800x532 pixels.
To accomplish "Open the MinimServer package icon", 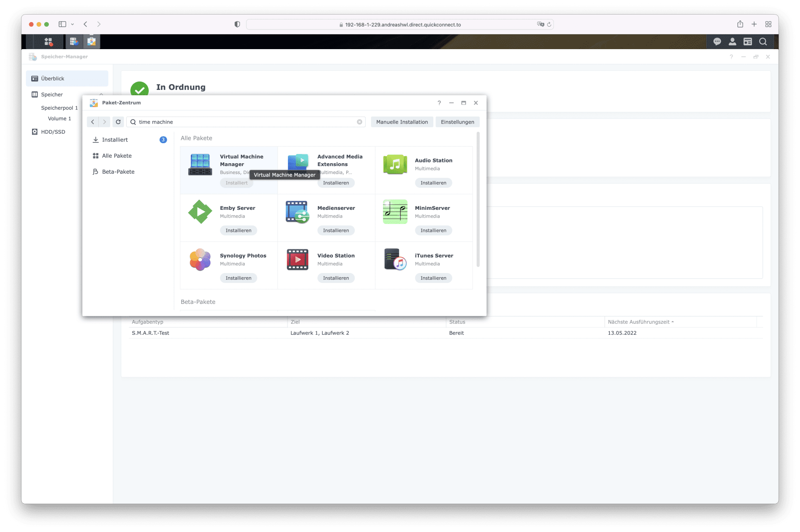I will coord(395,212).
